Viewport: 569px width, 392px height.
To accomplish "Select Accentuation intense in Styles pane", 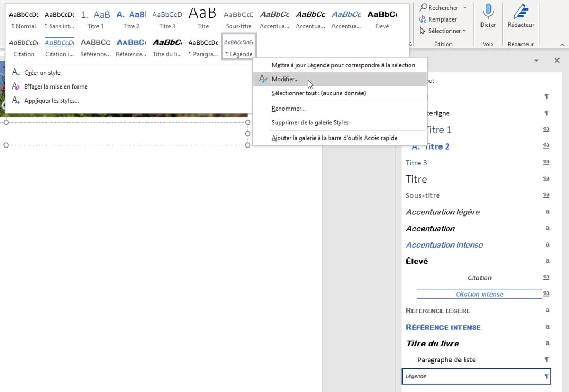I will [x=444, y=245].
